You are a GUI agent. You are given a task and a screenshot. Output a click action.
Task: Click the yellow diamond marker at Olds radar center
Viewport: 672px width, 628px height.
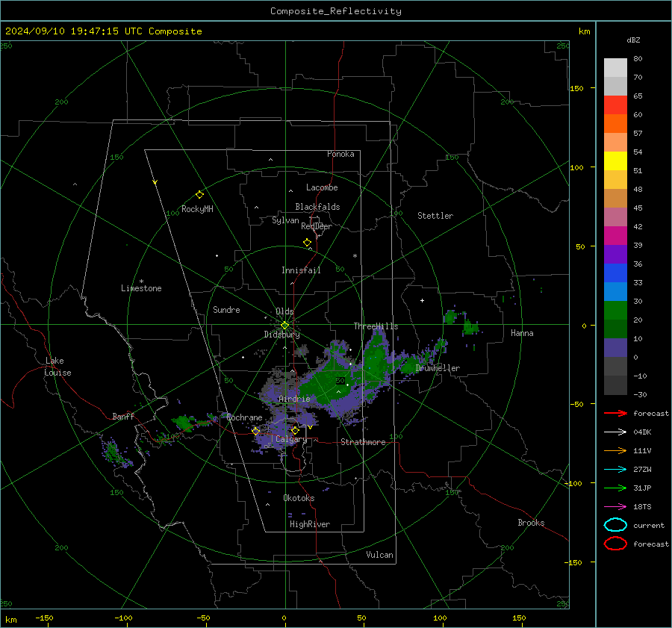point(284,326)
